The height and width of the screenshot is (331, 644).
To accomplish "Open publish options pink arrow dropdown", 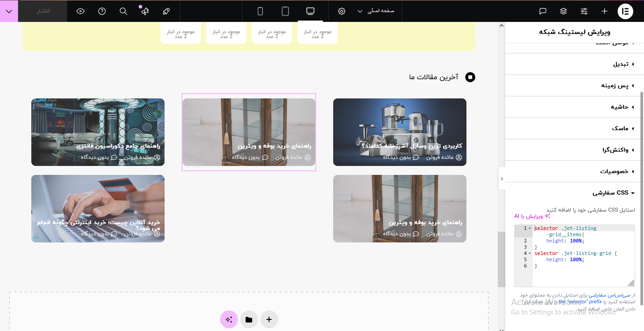I will tap(9, 11).
